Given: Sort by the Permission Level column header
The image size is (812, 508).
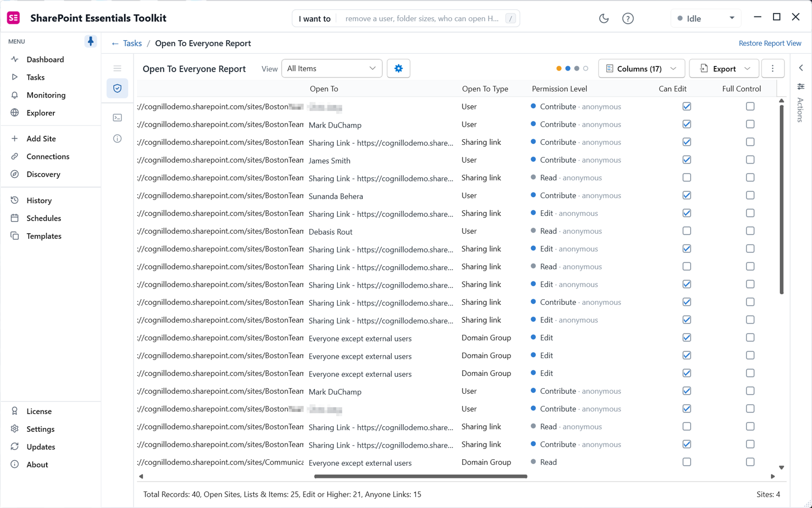Looking at the screenshot, I should [559, 88].
